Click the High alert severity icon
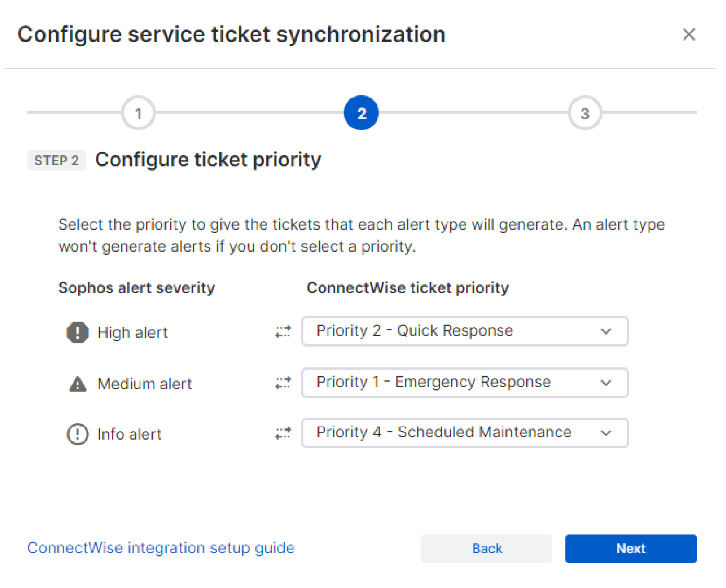This screenshot has height=588, width=726. click(77, 332)
